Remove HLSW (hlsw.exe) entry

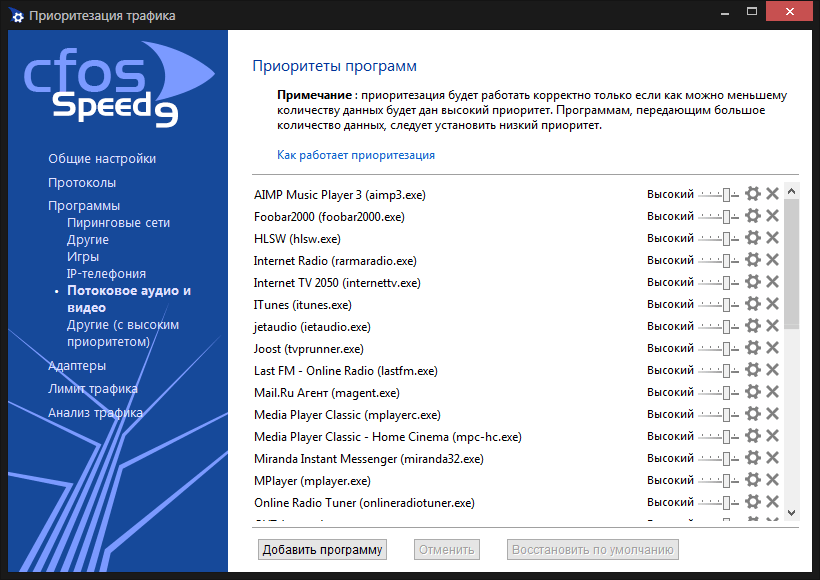tap(772, 238)
